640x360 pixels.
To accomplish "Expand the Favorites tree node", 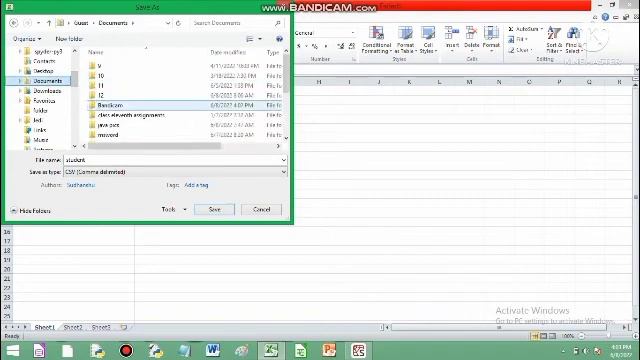I will [x=20, y=100].
